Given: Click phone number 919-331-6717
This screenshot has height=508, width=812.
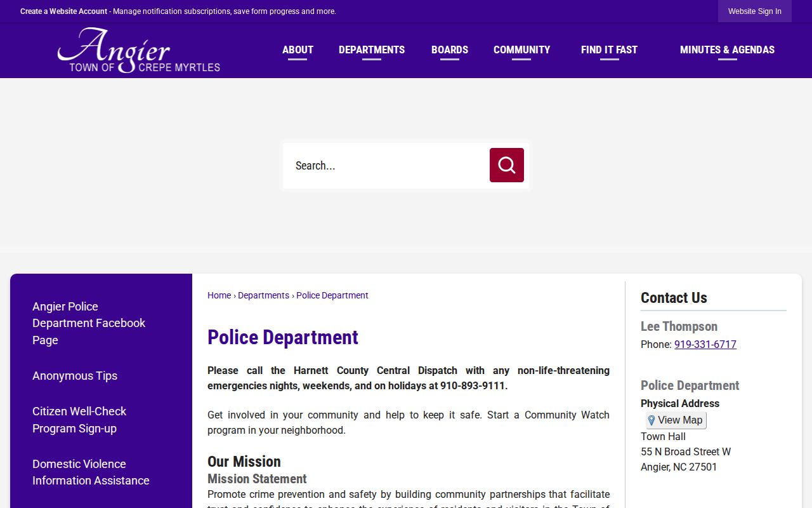Looking at the screenshot, I should coord(705,344).
